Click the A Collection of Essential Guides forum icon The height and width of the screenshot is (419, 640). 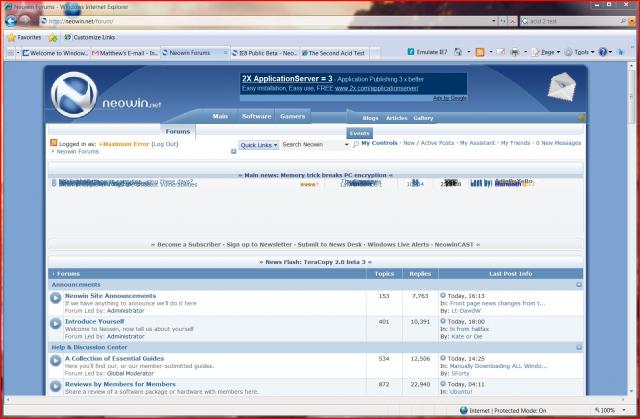(x=56, y=361)
